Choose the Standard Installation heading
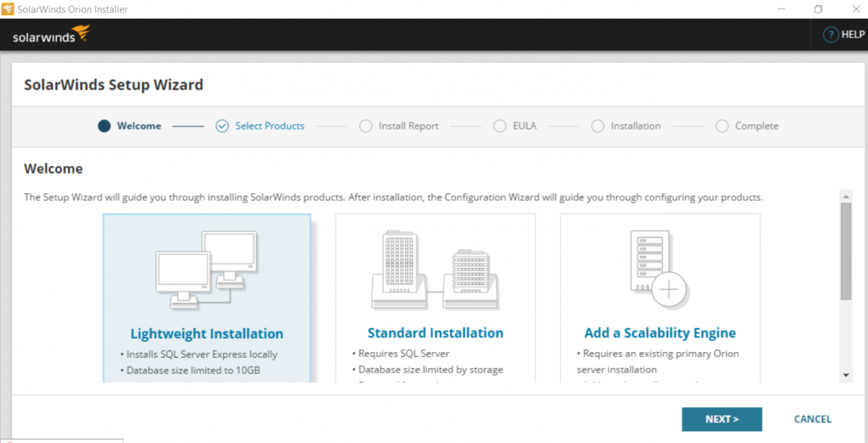The image size is (868, 443). click(x=435, y=333)
